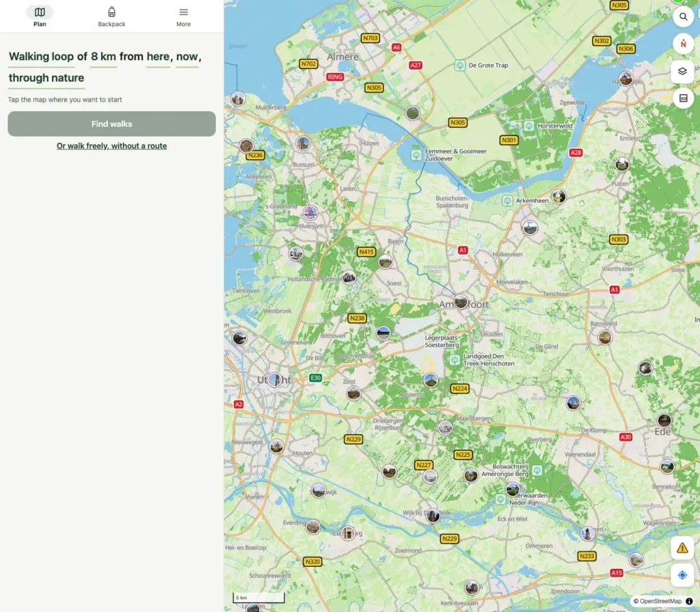Click the Veenendaal town label
The image size is (700, 612).
pos(580,454)
